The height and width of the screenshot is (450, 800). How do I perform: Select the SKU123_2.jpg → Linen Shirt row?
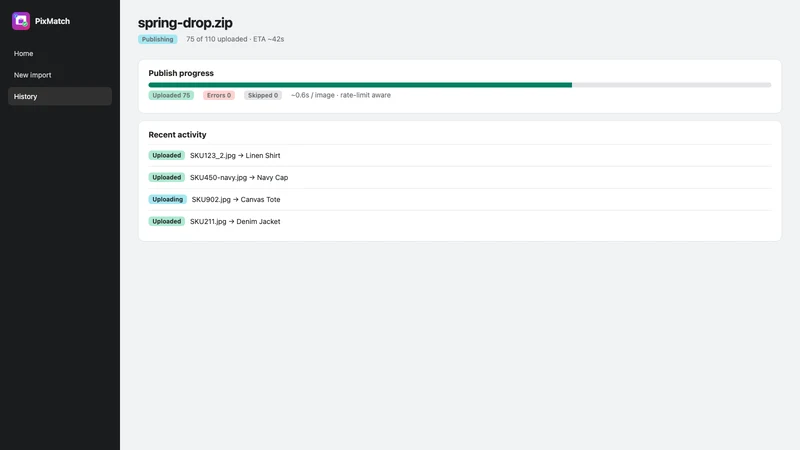tap(460, 156)
